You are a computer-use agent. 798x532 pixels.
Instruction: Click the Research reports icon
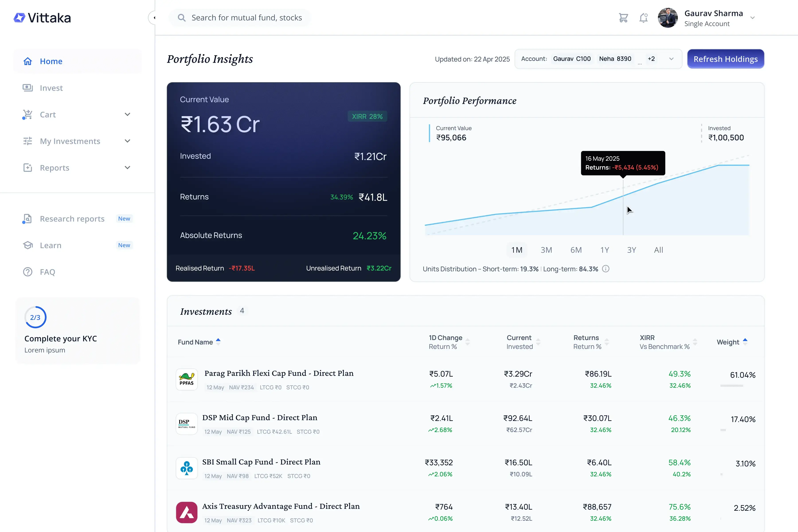pyautogui.click(x=27, y=219)
